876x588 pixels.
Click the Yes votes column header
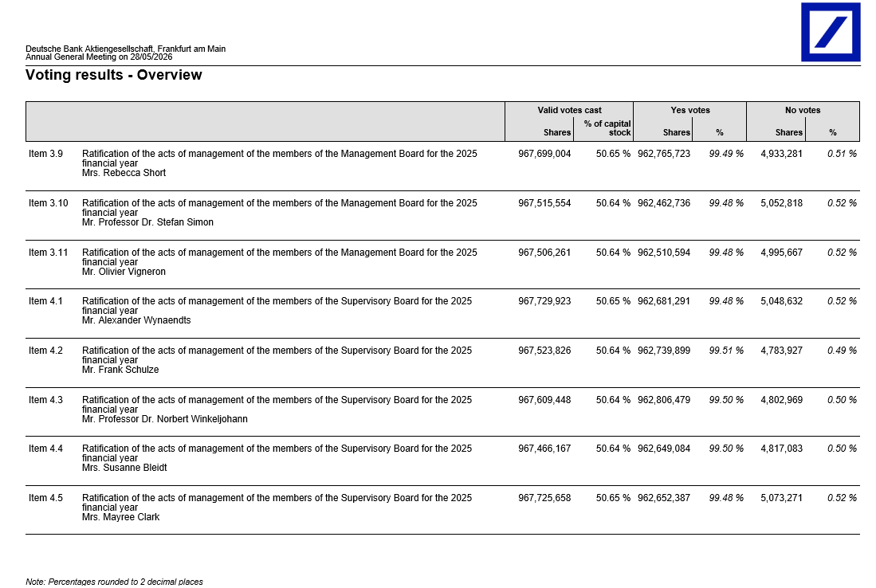click(x=690, y=110)
